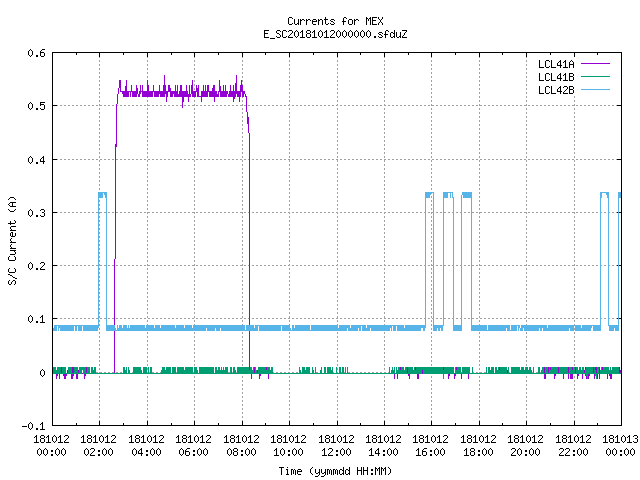
Task: Click the x-axis time label 06:00
Action: tap(193, 452)
